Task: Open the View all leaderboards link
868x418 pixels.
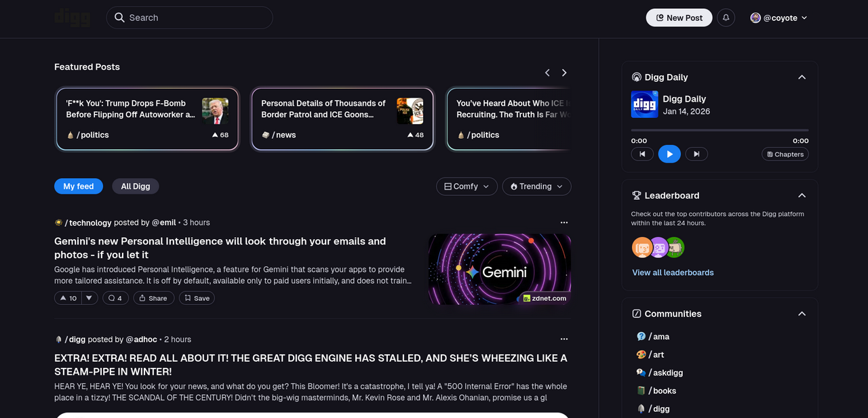Action: [x=673, y=272]
